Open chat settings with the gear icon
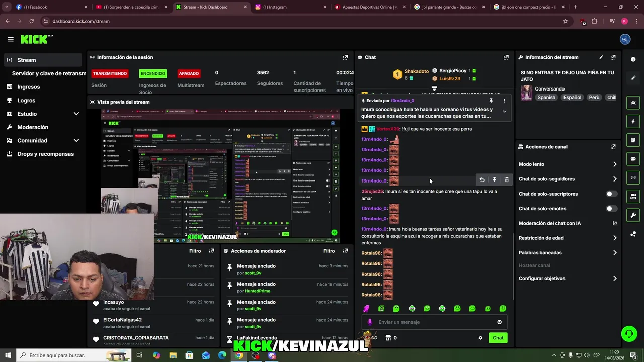Image resolution: width=644 pixels, height=362 pixels. pos(480,338)
